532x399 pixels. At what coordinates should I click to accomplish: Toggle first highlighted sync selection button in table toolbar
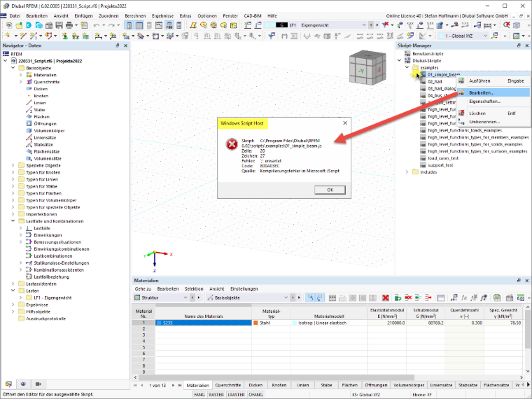(310, 297)
